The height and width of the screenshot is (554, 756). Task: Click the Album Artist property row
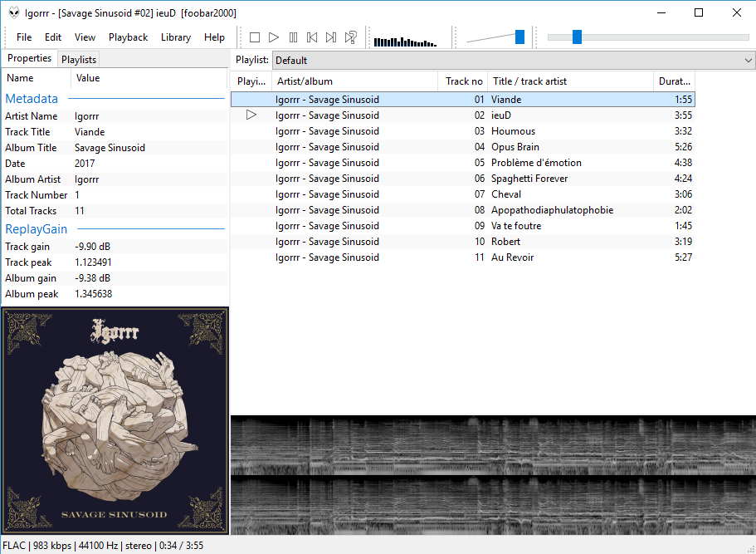(115, 179)
